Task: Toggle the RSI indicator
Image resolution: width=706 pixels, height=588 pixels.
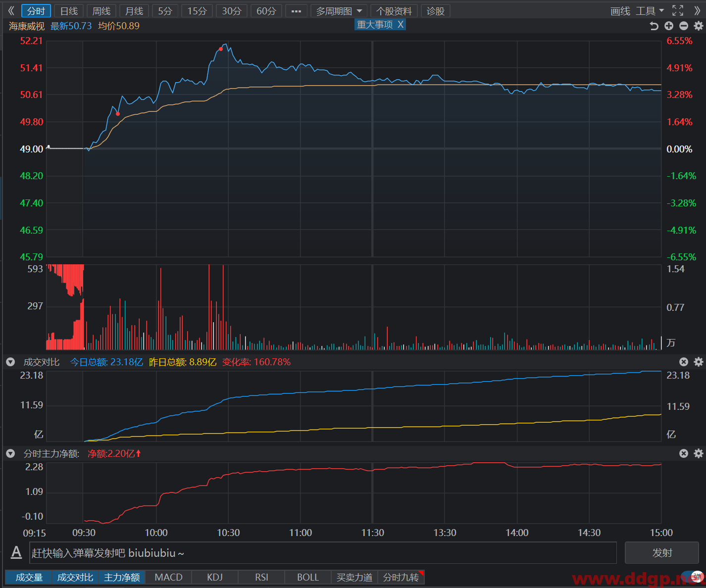Action: (261, 577)
